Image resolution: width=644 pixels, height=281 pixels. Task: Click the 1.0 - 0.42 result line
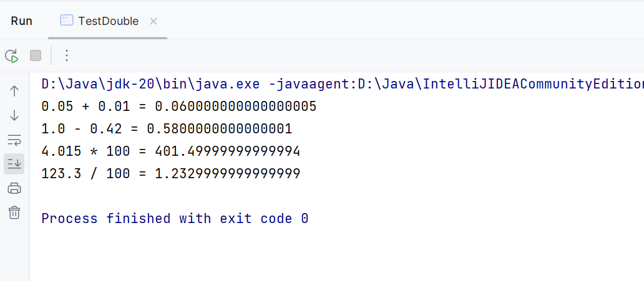coord(167,129)
